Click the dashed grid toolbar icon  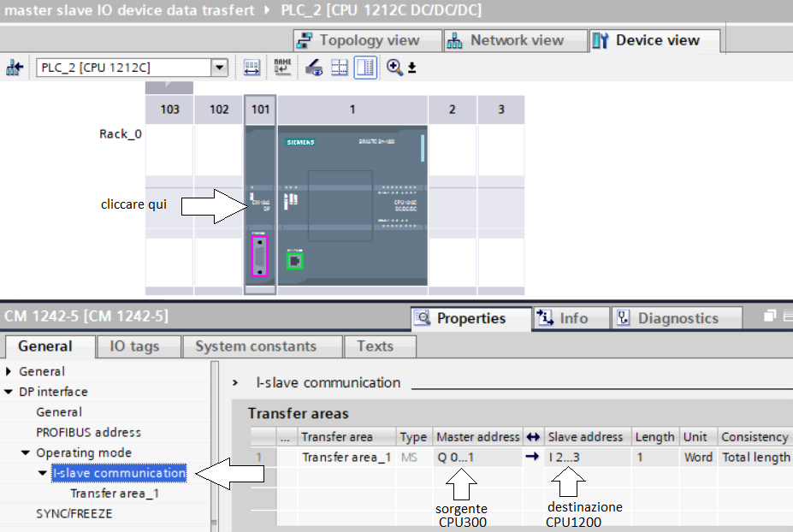coord(340,68)
